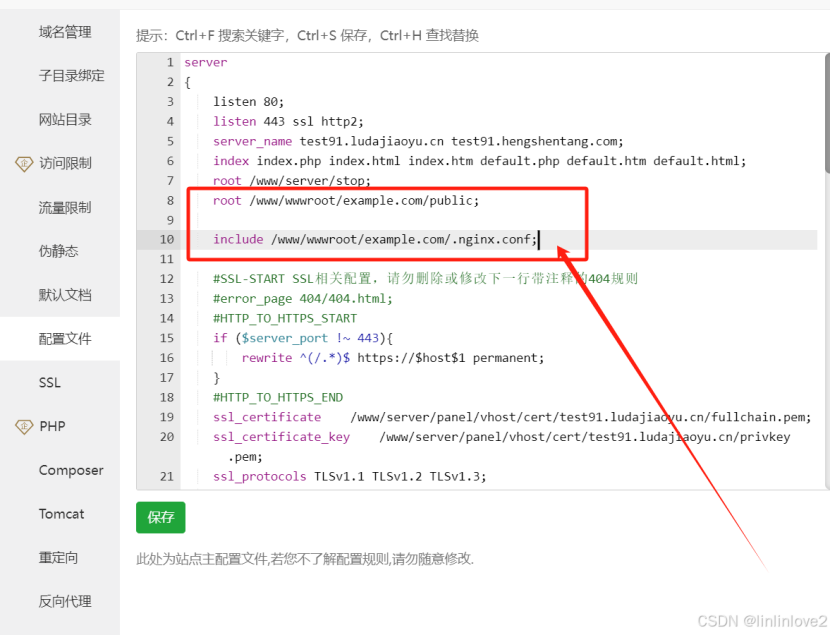Image resolution: width=830 pixels, height=635 pixels.
Task: Click the 'root /www/server/stop;' line
Action: pyautogui.click(x=292, y=181)
